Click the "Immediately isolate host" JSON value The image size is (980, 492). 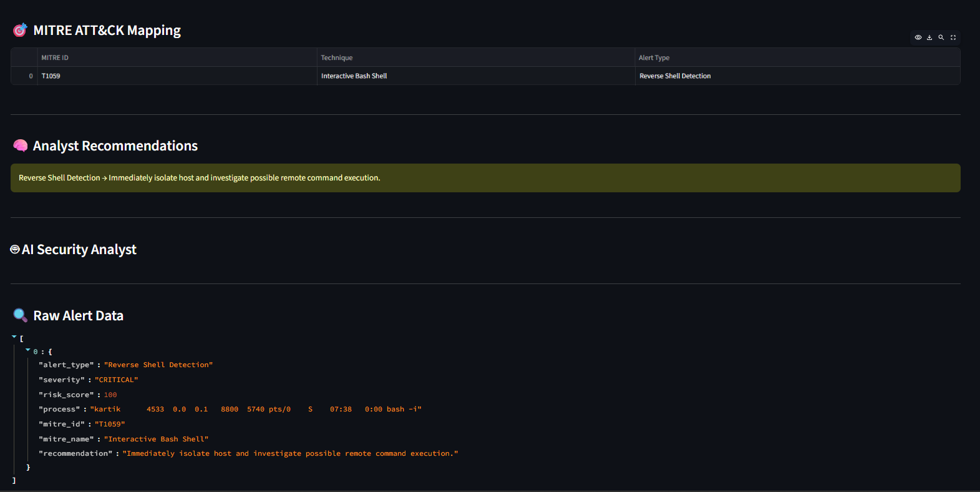[x=290, y=453]
